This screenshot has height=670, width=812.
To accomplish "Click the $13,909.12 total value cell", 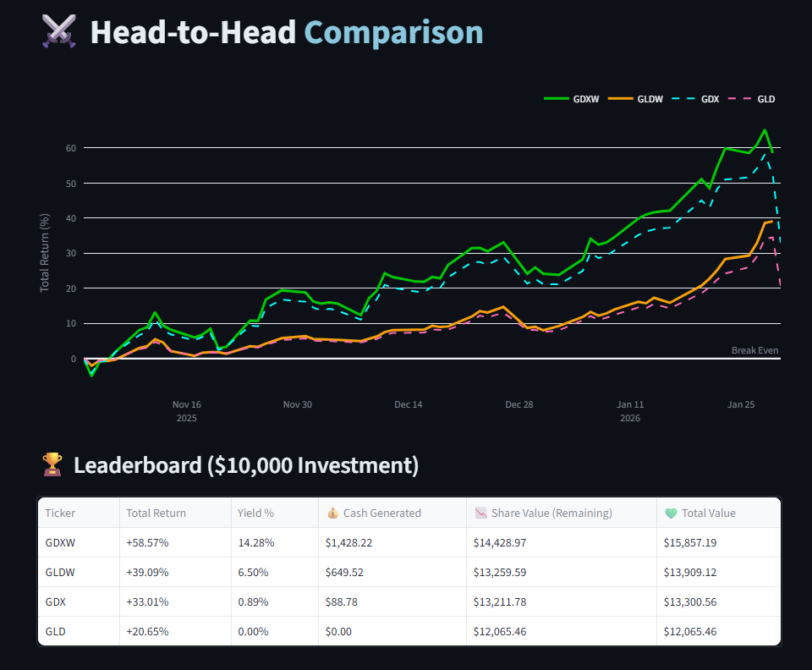I will tap(718, 572).
